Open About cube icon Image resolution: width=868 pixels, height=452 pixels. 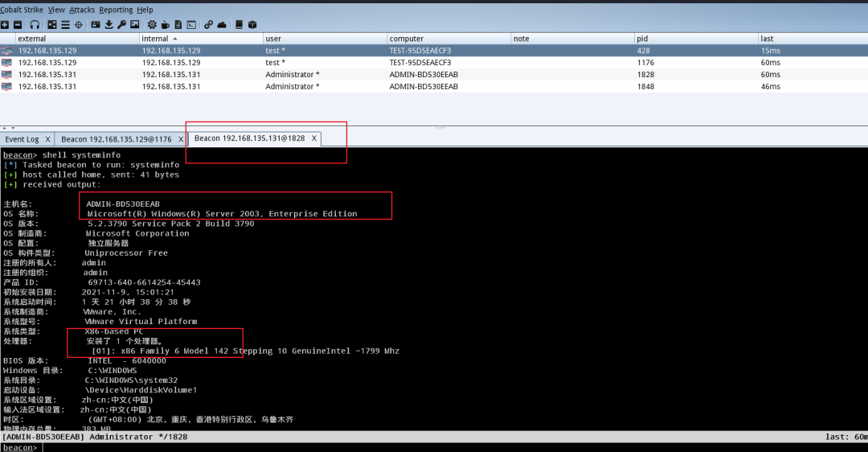point(252,24)
